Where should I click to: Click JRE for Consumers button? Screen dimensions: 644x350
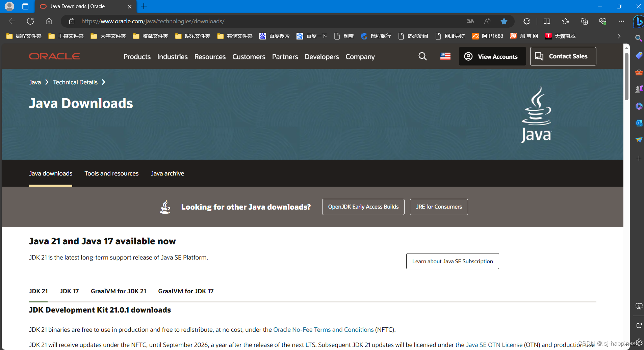439,207
